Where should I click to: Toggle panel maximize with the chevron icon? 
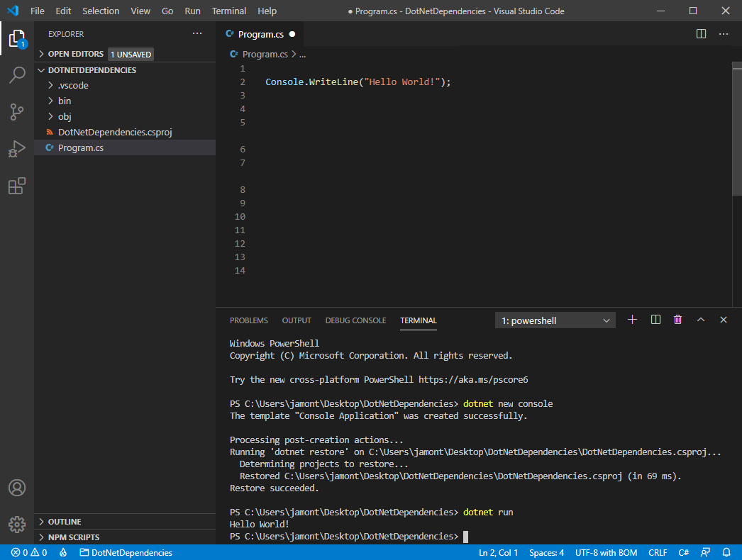point(700,319)
